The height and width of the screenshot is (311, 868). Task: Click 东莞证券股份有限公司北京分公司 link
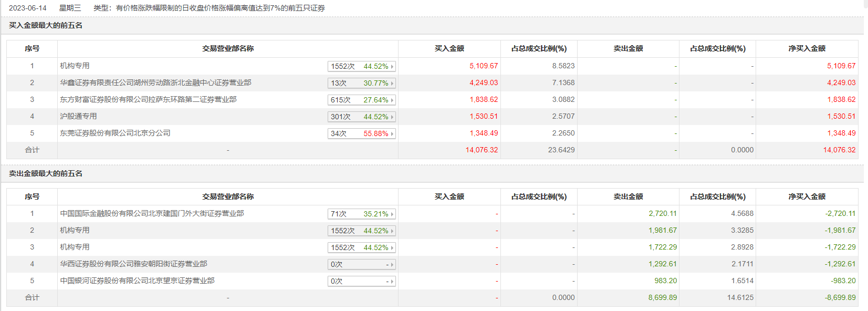115,133
